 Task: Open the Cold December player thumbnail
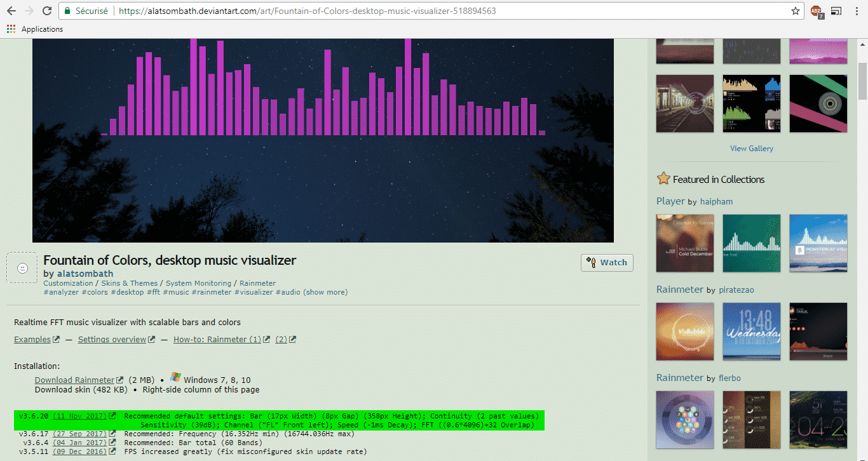tap(685, 243)
